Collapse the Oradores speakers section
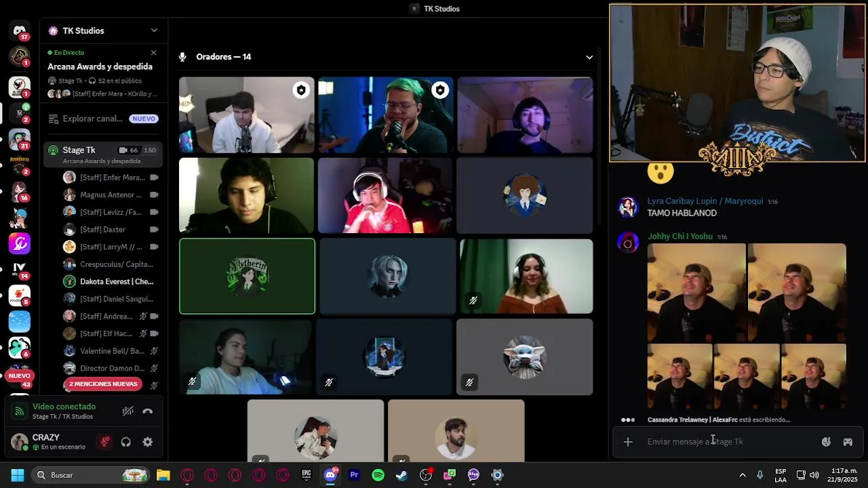This screenshot has width=868, height=488. (x=589, y=57)
